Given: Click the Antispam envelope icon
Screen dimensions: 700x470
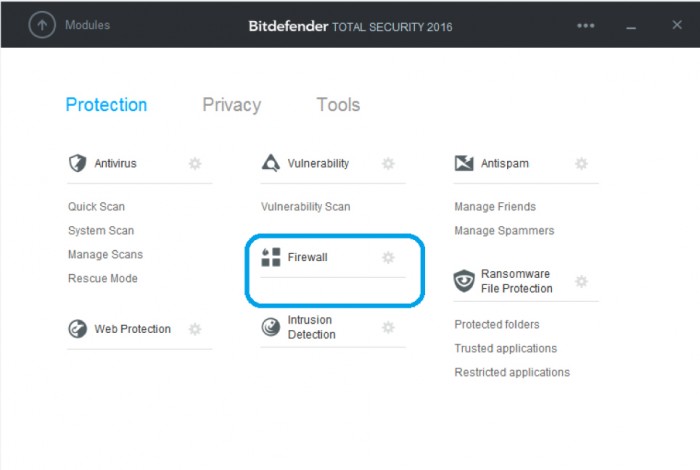Looking at the screenshot, I should tap(464, 163).
